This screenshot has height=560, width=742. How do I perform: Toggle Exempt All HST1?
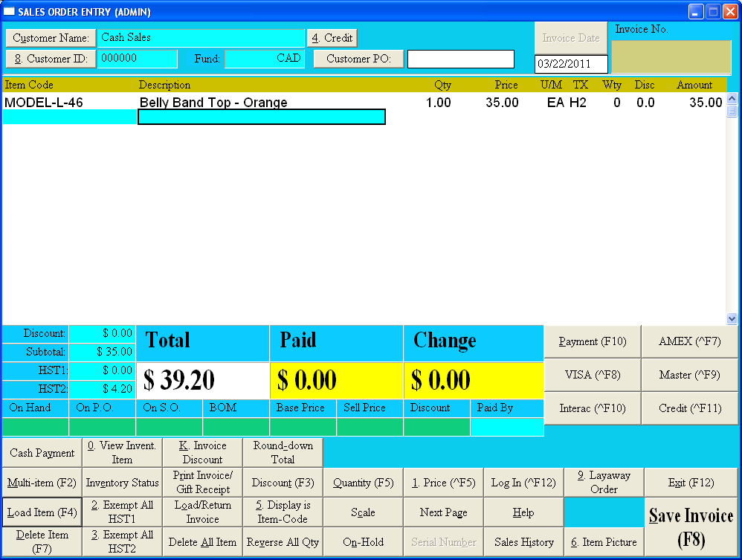[x=122, y=512]
